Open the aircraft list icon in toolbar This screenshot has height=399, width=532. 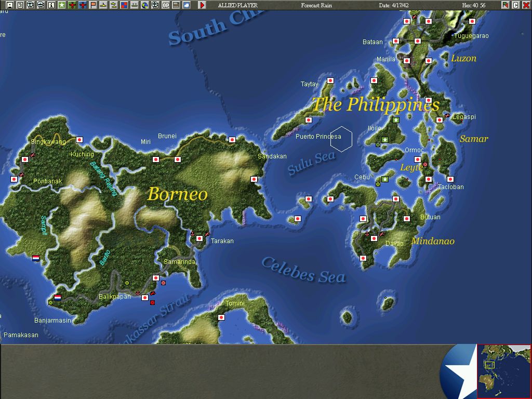point(31,5)
